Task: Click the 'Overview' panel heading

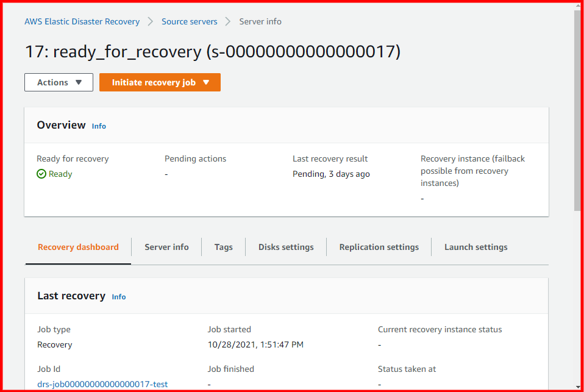Action: tap(61, 125)
